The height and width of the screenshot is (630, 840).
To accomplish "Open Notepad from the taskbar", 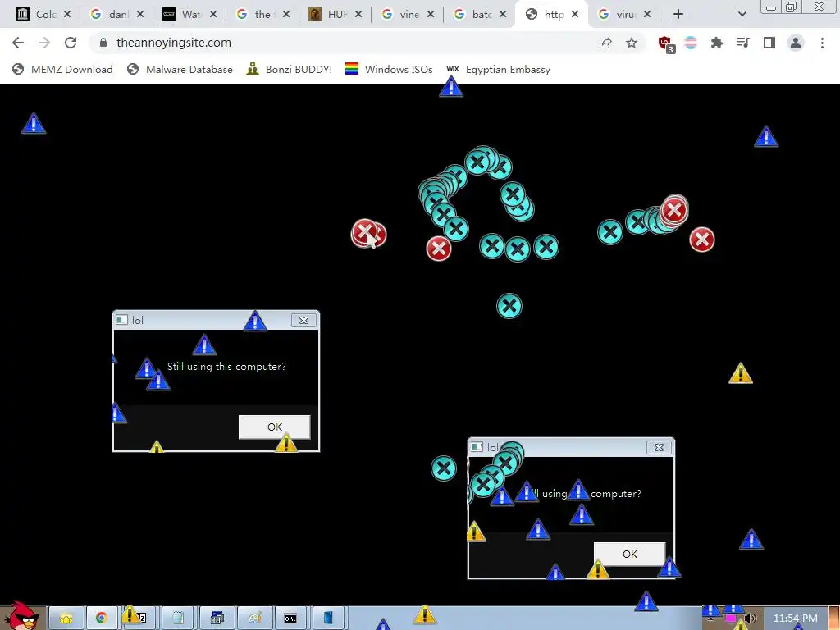I will click(x=178, y=619).
